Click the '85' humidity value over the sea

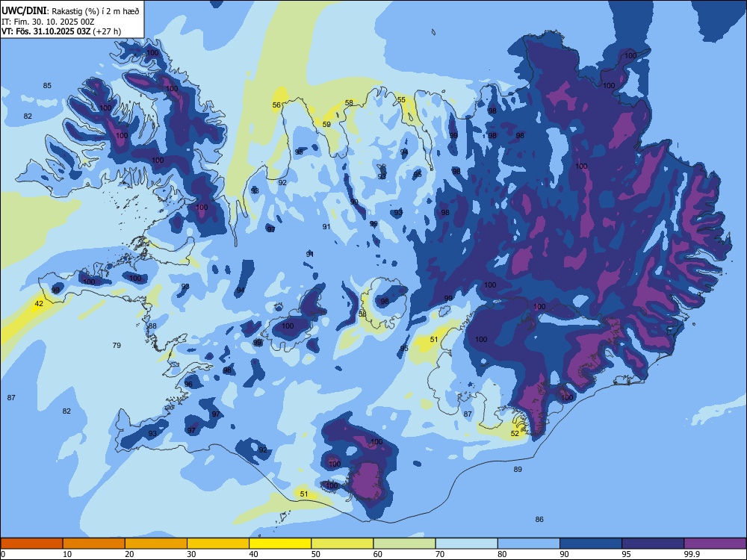[47, 86]
